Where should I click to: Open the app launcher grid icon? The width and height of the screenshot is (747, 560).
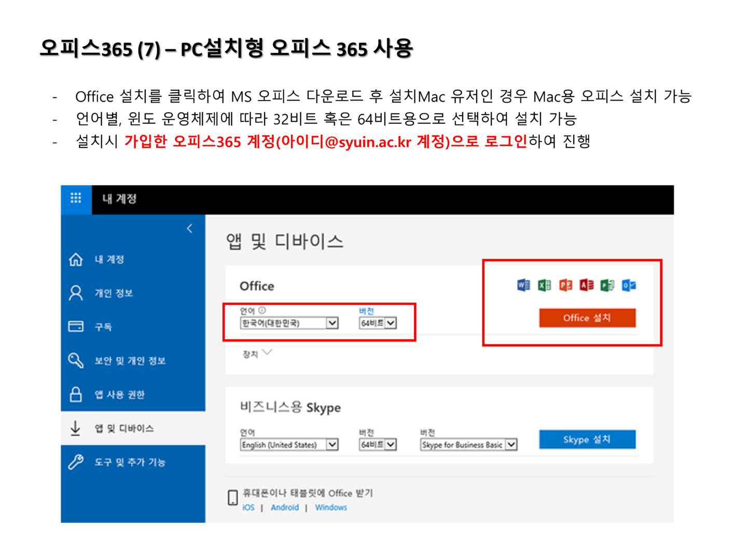coord(76,198)
